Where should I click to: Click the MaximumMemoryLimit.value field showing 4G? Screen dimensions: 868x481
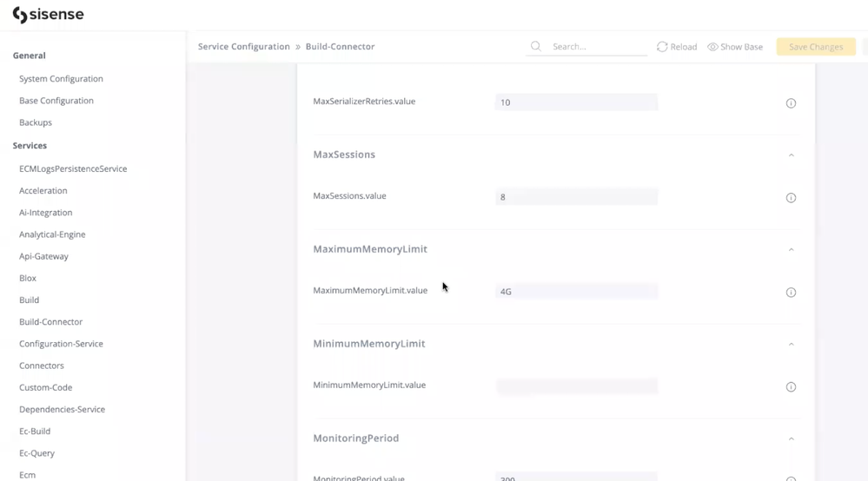(x=576, y=292)
